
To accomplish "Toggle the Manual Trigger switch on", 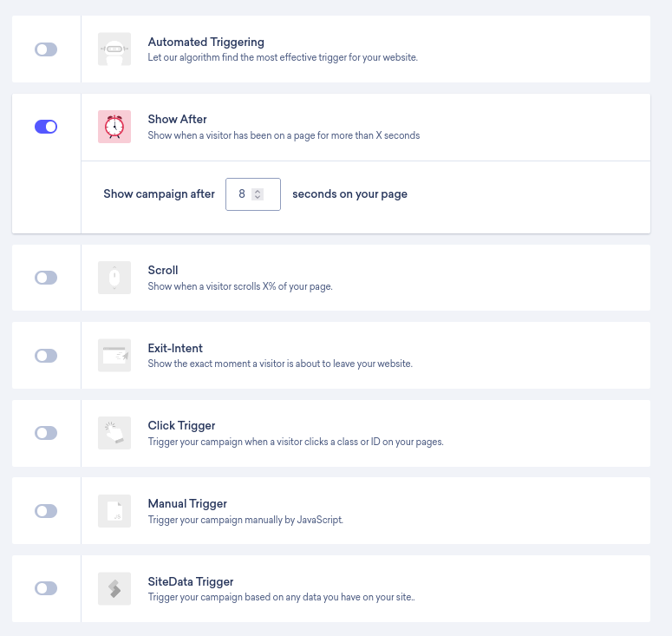I will coord(46,511).
